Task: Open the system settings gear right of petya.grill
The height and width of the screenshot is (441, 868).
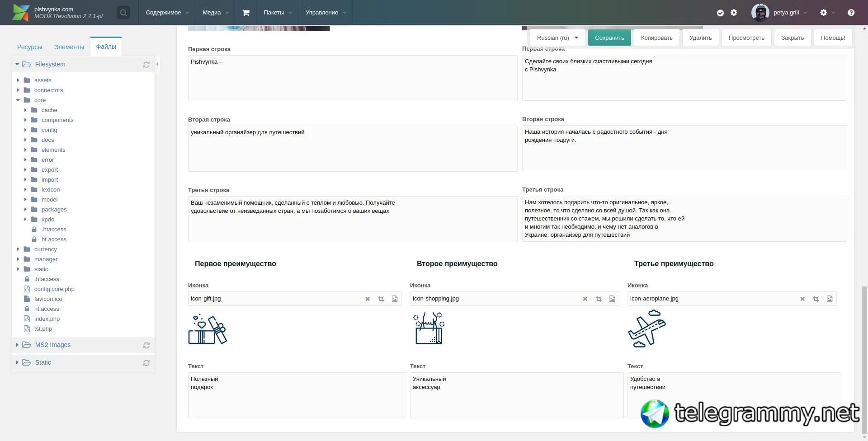Action: pyautogui.click(x=824, y=13)
